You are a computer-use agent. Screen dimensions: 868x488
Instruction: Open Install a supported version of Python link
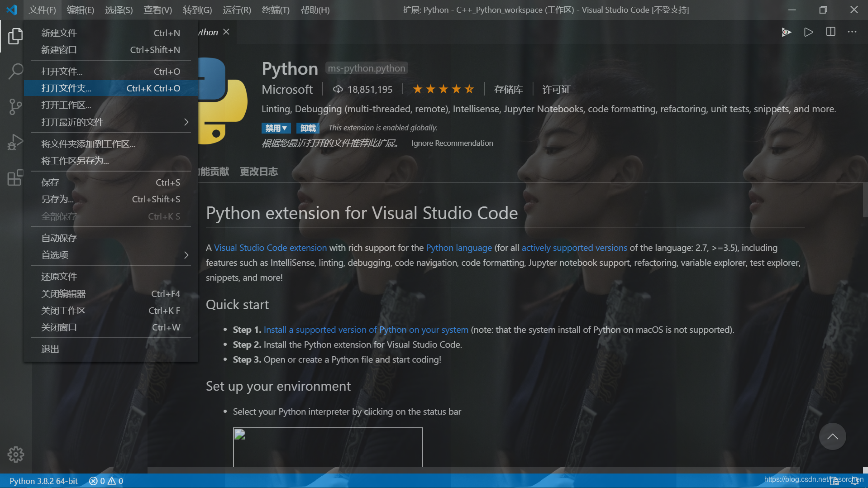click(366, 330)
